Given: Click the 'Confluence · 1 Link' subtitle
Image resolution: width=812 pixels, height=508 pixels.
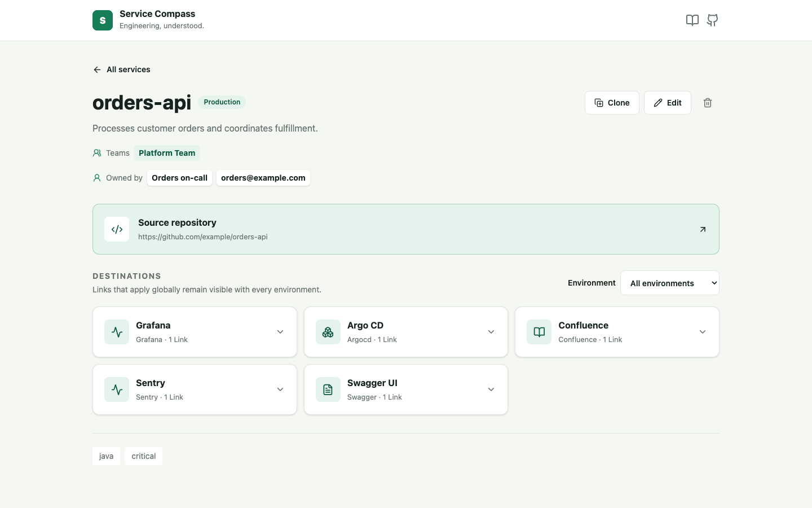Looking at the screenshot, I should click(x=590, y=340).
